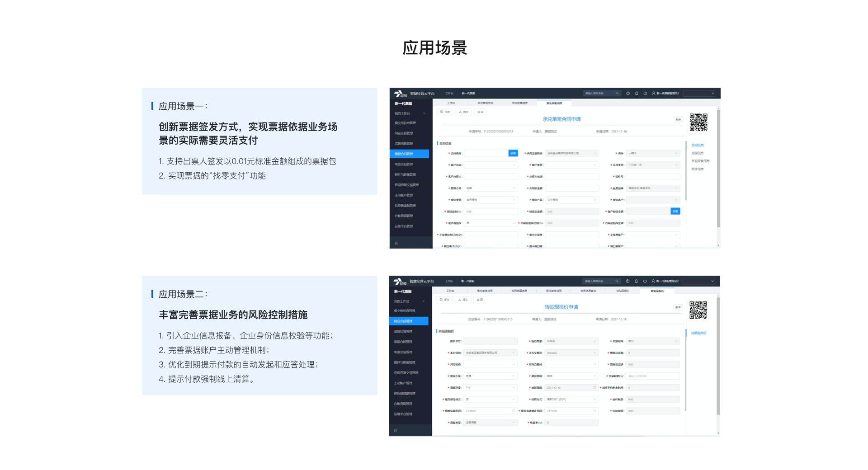Click the QR code on the 承兑单笔合同申请 form
The height and width of the screenshot is (470, 868).
[x=698, y=122]
